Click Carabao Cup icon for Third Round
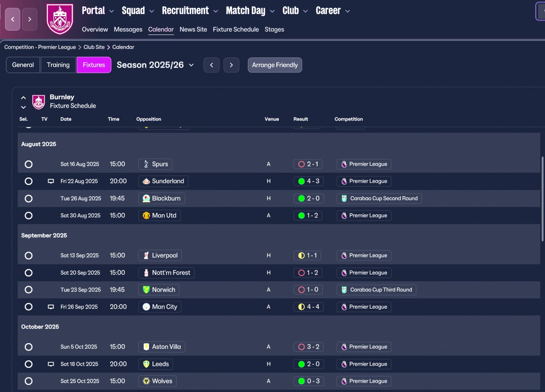Image resolution: width=545 pixels, height=392 pixels. pos(344,290)
